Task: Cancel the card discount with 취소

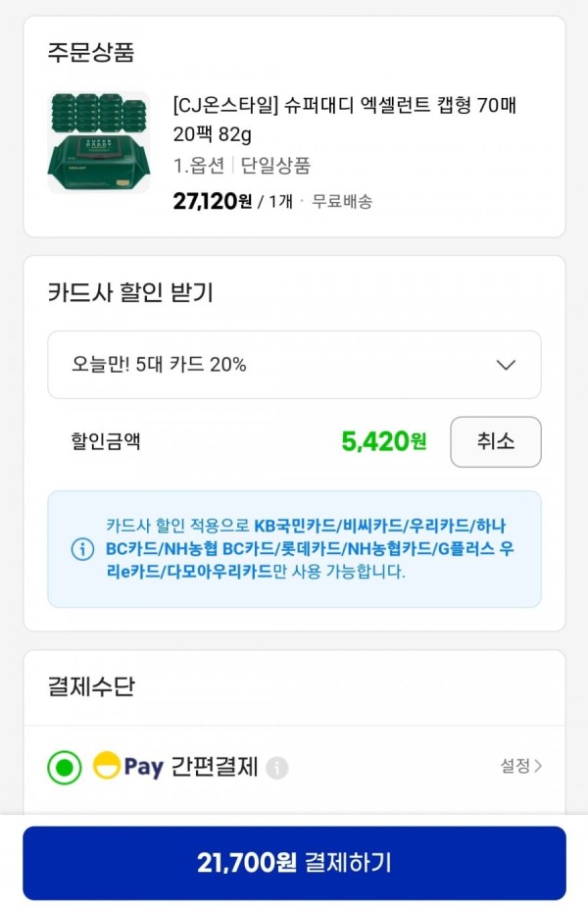Action: [x=496, y=441]
